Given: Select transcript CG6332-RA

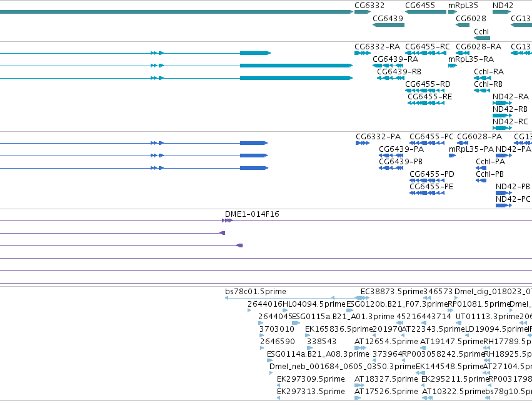Looking at the screenshot, I should click(x=377, y=46).
